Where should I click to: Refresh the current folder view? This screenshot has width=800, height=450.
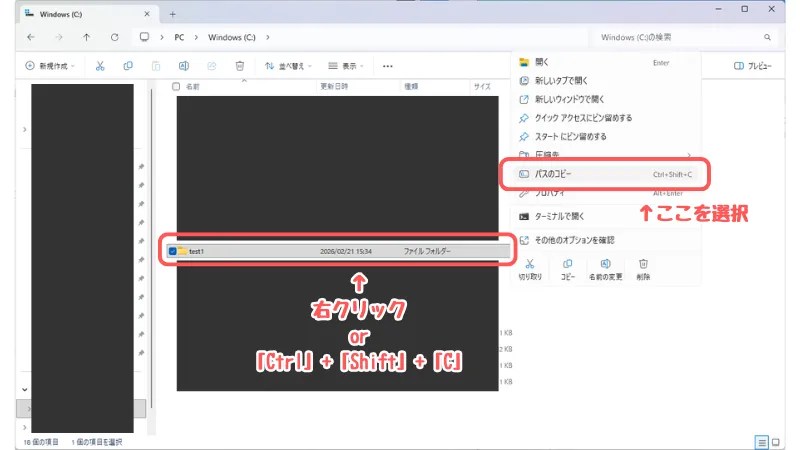(114, 37)
